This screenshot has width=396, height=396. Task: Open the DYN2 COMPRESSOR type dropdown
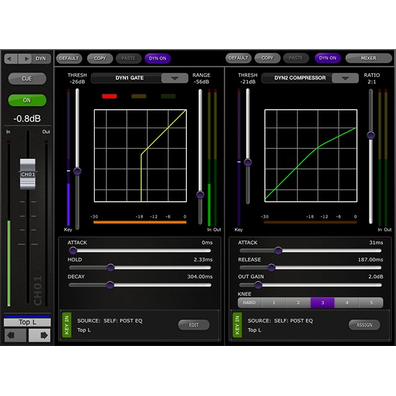pos(345,78)
